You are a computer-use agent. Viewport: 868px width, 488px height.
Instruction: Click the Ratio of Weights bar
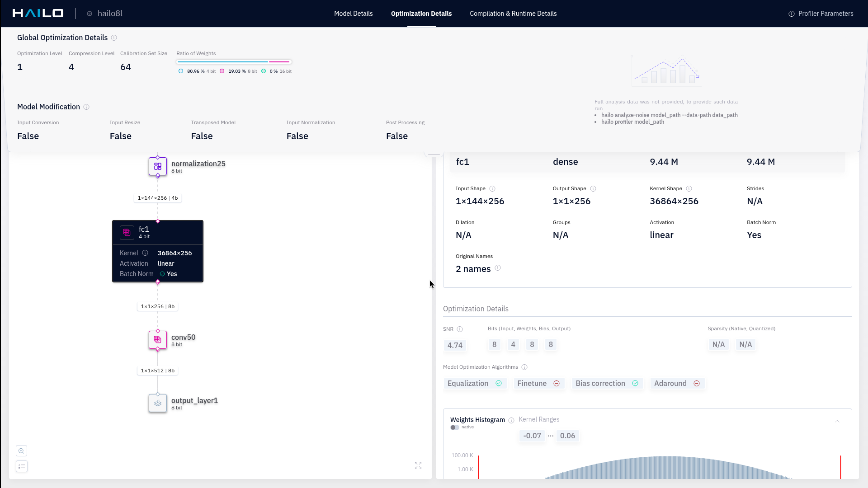[x=234, y=62]
